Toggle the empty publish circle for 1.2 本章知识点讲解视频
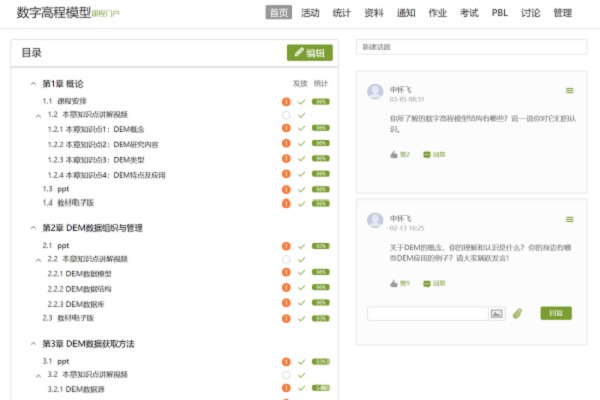 286,115
